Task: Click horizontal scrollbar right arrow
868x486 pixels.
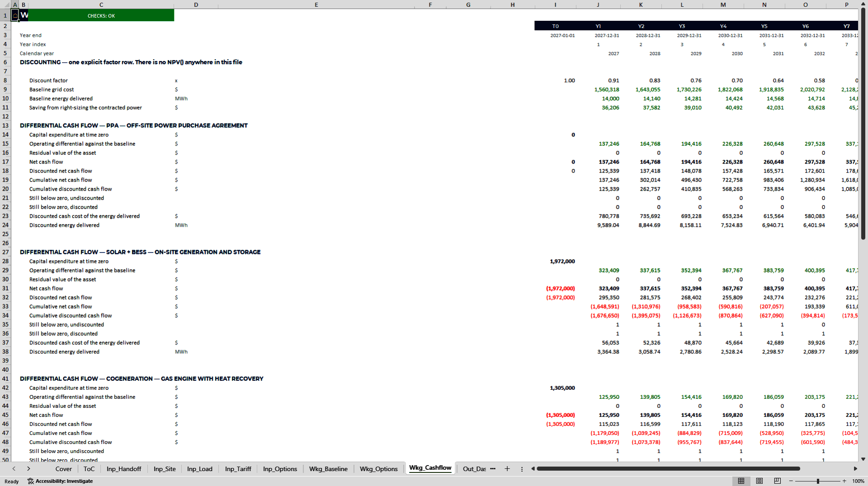Action: (855, 469)
